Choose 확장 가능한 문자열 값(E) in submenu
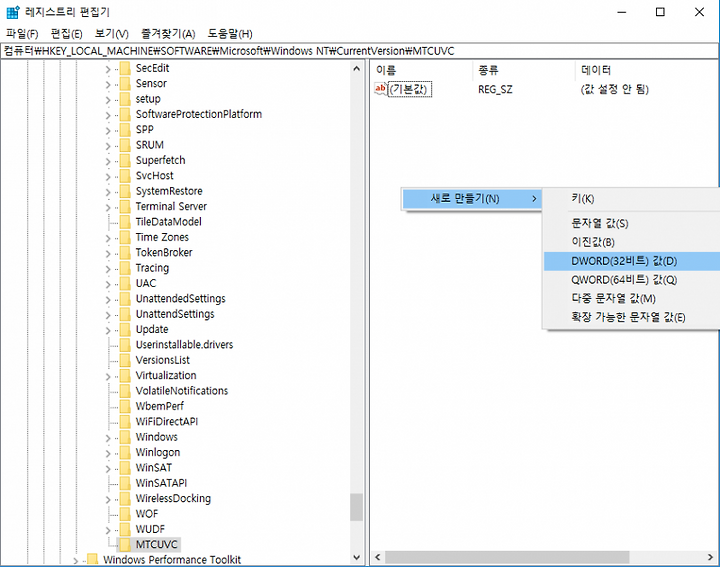The height and width of the screenshot is (567, 720). tap(631, 318)
